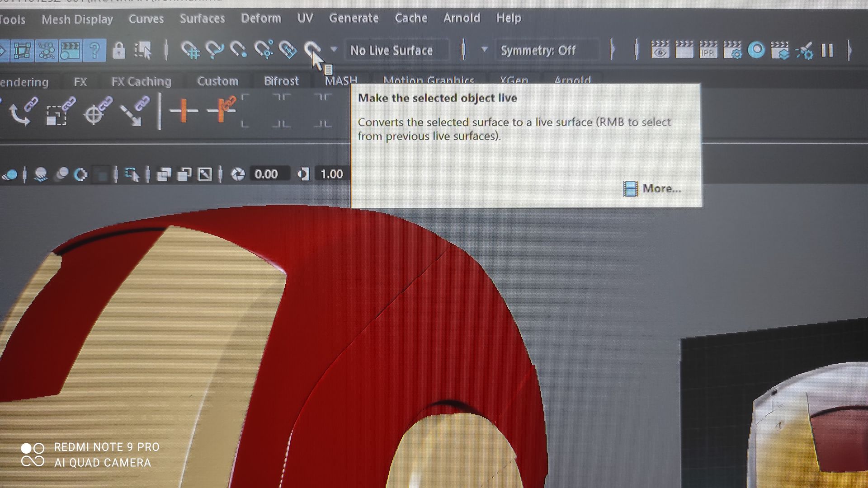The width and height of the screenshot is (868, 488).
Task: Click the open Render View eye clapperboard
Action: (x=660, y=50)
